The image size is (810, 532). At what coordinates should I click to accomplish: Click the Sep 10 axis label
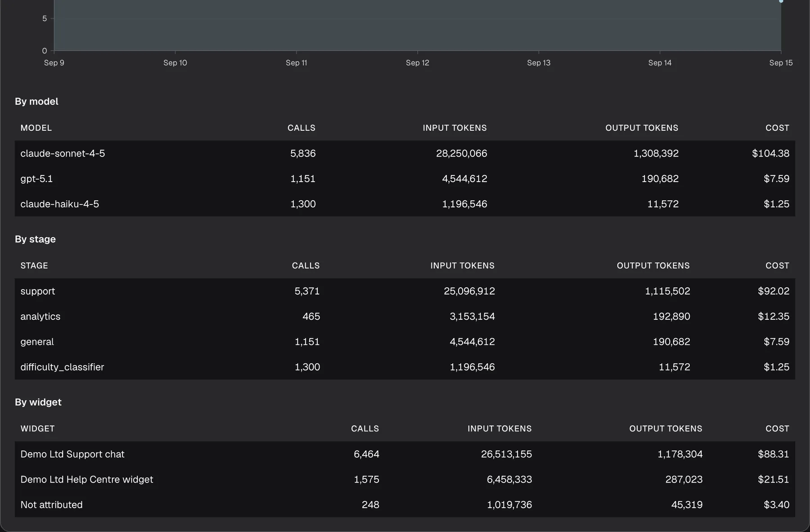tap(175, 63)
